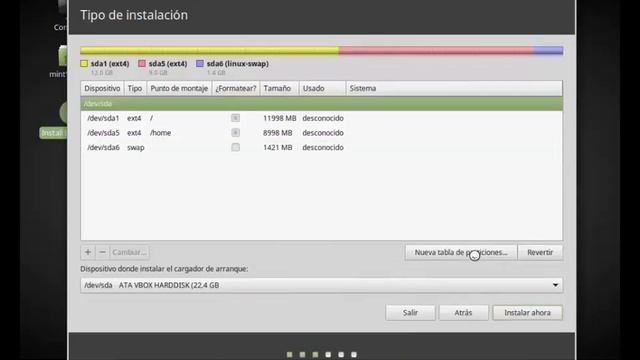Click the 1421 MB size cell
The width and height of the screenshot is (640, 360).
coord(278,147)
